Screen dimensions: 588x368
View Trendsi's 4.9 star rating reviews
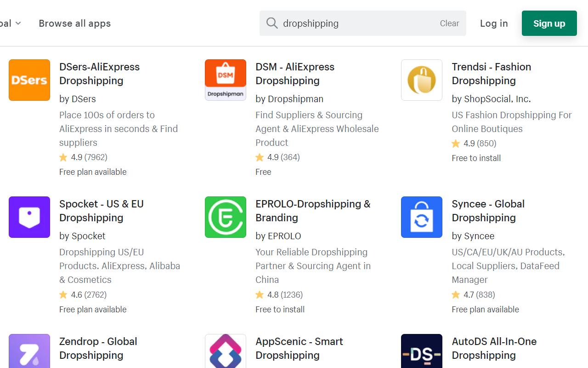(474, 143)
